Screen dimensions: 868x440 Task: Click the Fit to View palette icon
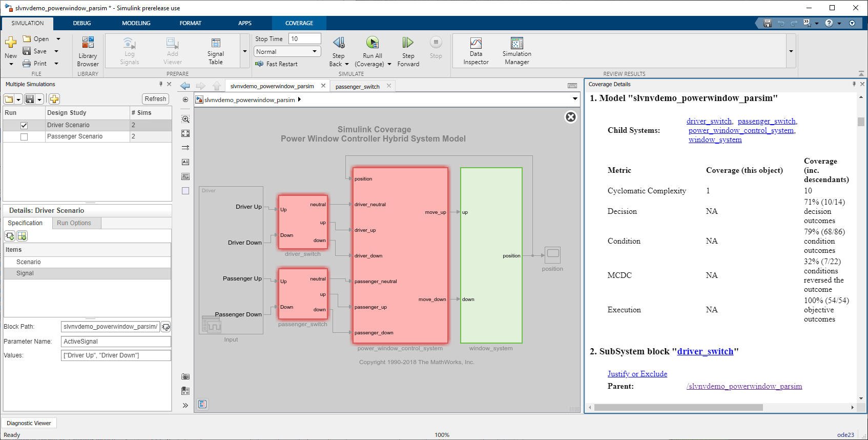click(x=185, y=133)
